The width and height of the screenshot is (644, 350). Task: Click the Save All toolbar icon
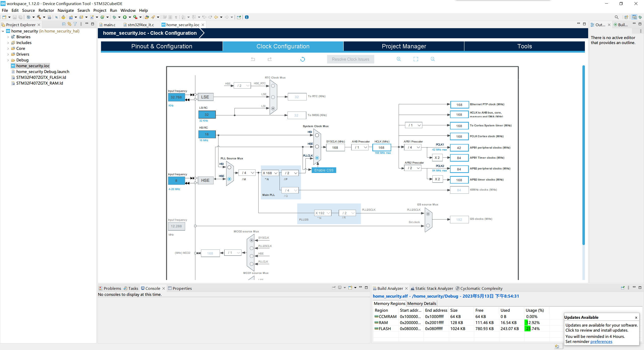(21, 17)
